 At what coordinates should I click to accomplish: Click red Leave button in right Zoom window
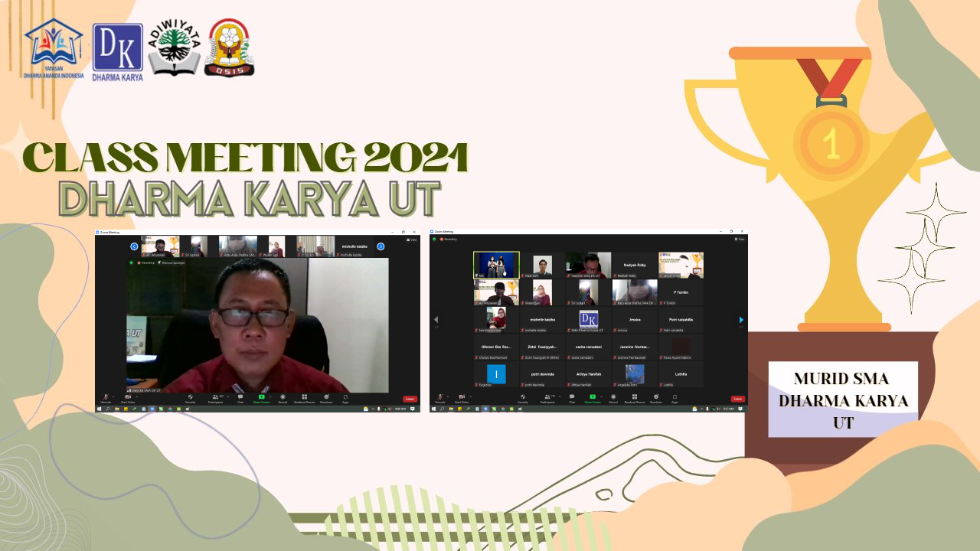pos(737,399)
